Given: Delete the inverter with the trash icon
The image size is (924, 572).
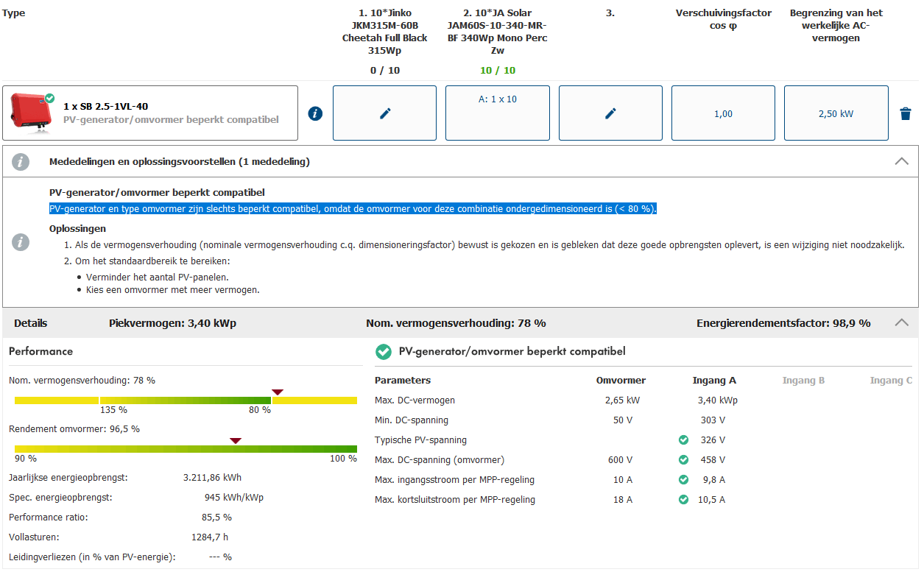Looking at the screenshot, I should tap(906, 113).
